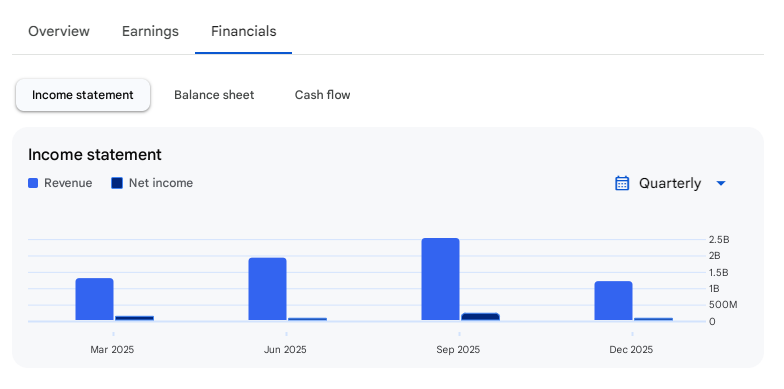Viewport: 784px width, 389px height.
Task: Select the Jun 2025 revenue bar
Action: pos(268,289)
